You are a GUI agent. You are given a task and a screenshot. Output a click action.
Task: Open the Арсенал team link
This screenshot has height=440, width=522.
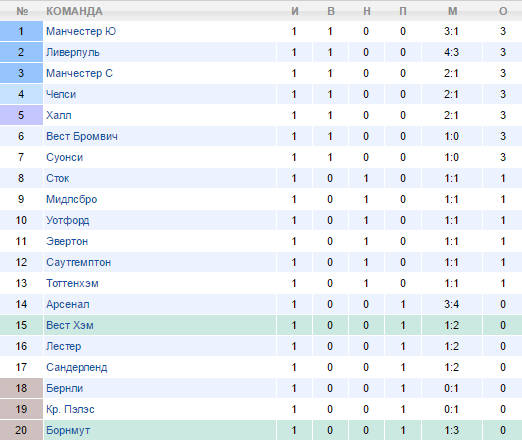click(x=68, y=304)
